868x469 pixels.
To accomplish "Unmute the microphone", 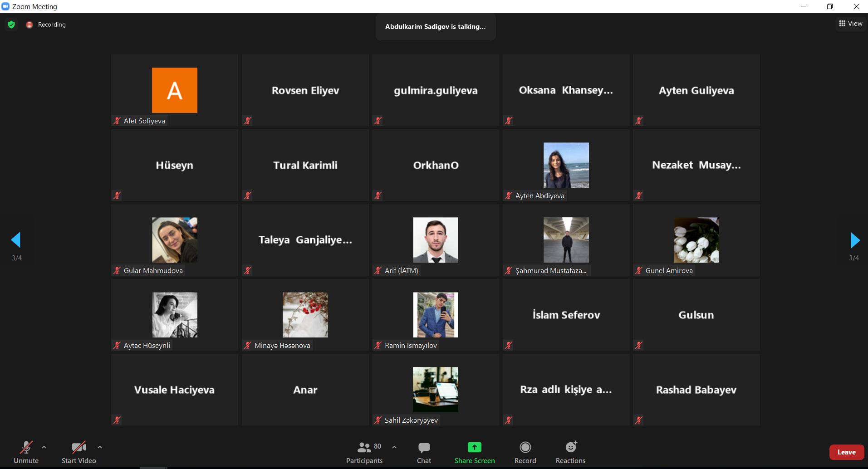I will [x=26, y=452].
